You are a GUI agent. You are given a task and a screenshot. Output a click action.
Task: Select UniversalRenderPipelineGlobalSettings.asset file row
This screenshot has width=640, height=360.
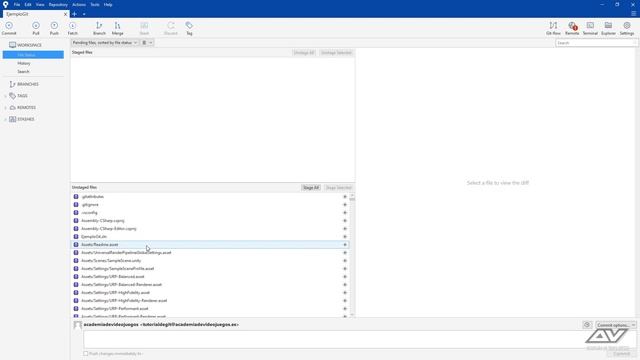[x=210, y=253]
